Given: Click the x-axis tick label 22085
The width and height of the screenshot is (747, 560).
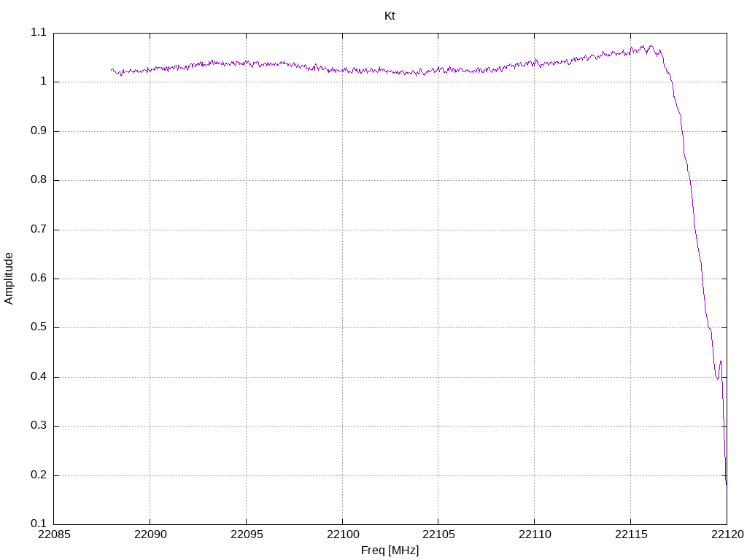Looking at the screenshot, I should point(54,534).
